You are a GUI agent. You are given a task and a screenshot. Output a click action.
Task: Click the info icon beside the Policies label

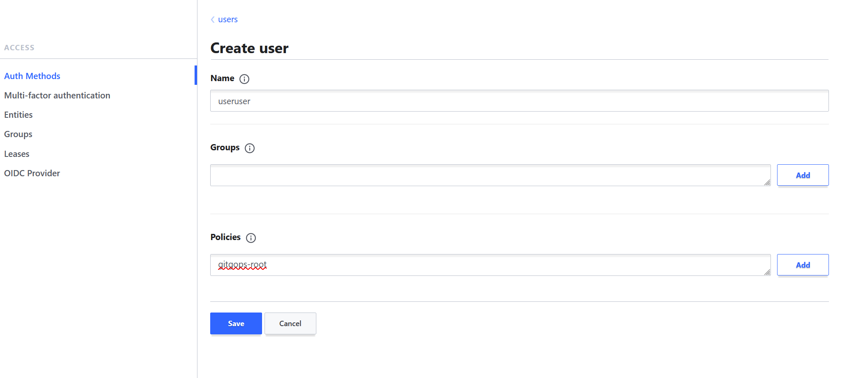pos(251,238)
